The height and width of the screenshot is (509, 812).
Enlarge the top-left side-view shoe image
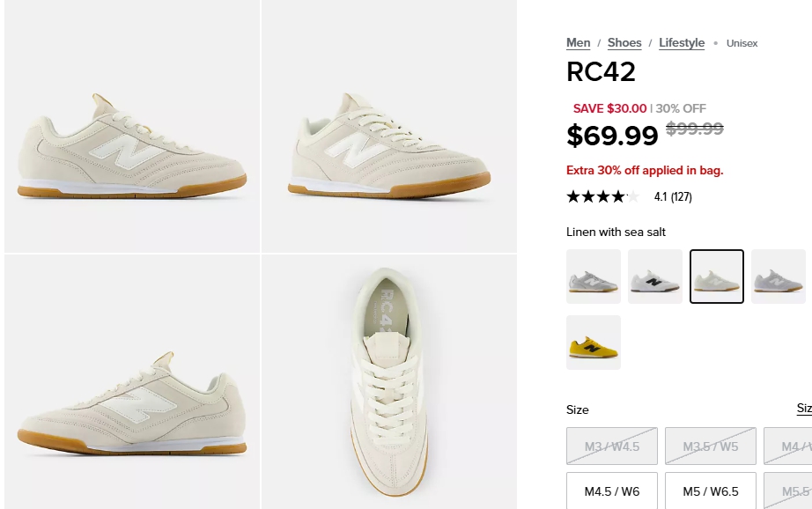132,126
